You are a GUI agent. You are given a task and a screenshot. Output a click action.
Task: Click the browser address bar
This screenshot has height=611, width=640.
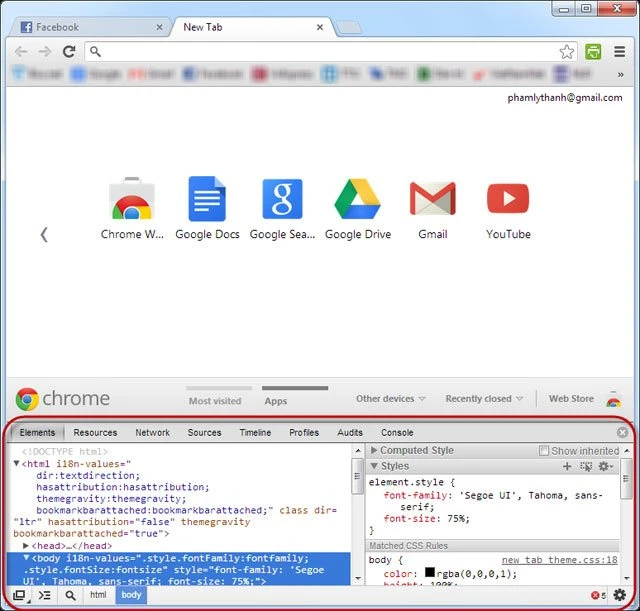coord(320,51)
